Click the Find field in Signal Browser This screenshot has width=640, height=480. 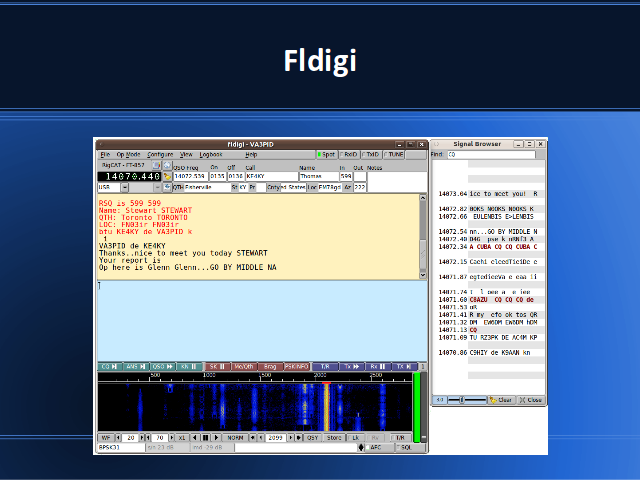491,155
